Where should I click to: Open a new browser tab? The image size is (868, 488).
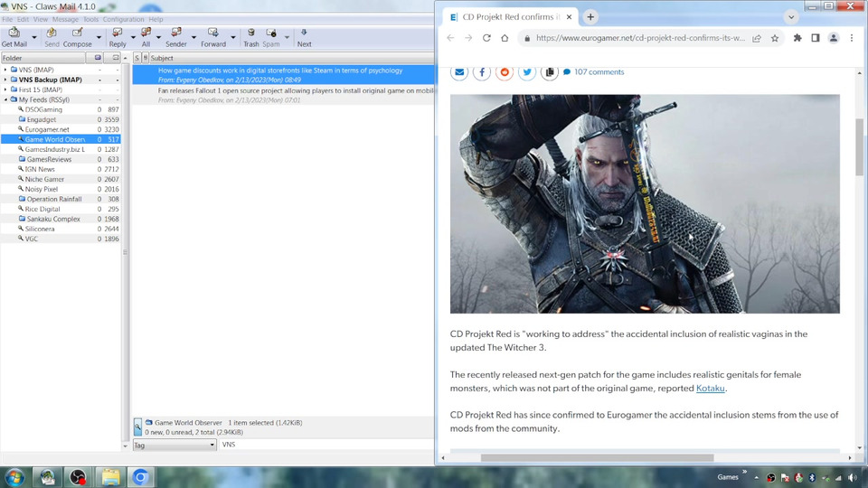[x=590, y=17]
